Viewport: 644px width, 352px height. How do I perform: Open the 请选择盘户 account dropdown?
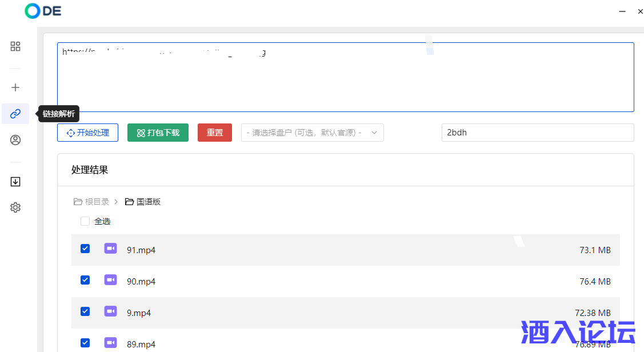point(312,132)
